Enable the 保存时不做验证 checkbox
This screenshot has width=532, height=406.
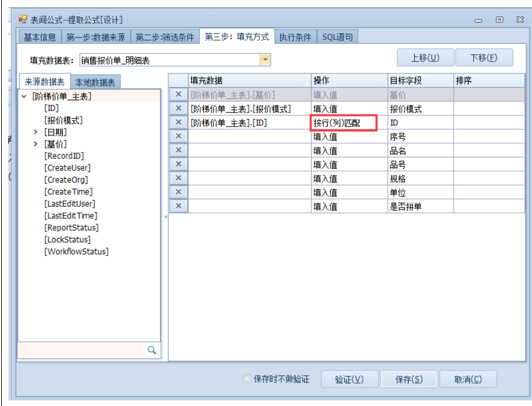click(x=247, y=379)
